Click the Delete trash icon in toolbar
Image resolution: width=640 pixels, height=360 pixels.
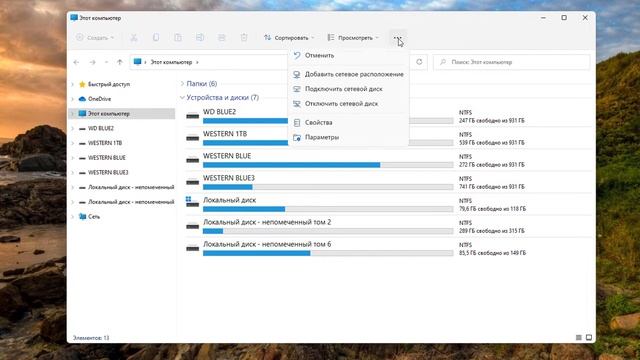pyautogui.click(x=244, y=38)
